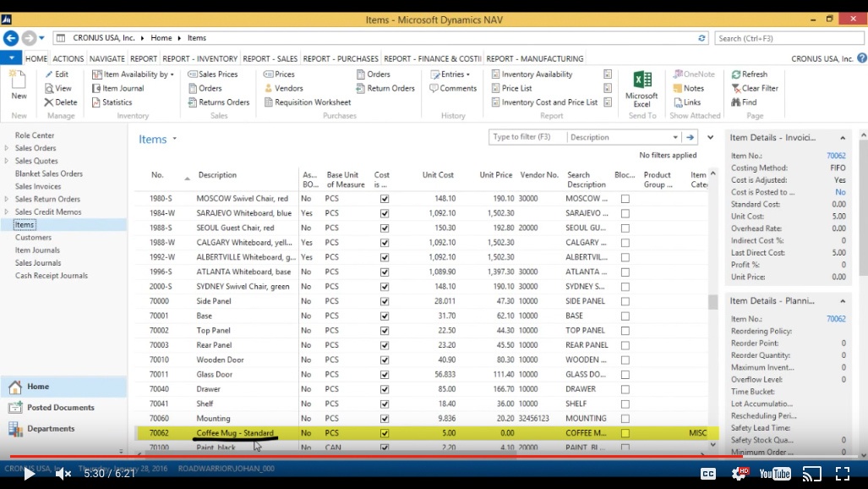This screenshot has height=489, width=868.
Task: Expand the filter pane chevron
Action: tap(710, 138)
